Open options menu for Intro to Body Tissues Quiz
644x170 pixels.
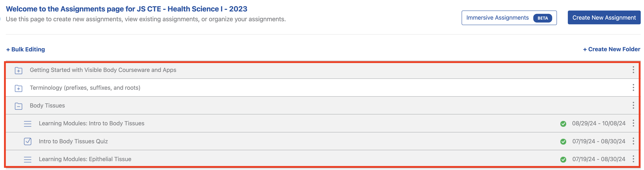(x=633, y=141)
